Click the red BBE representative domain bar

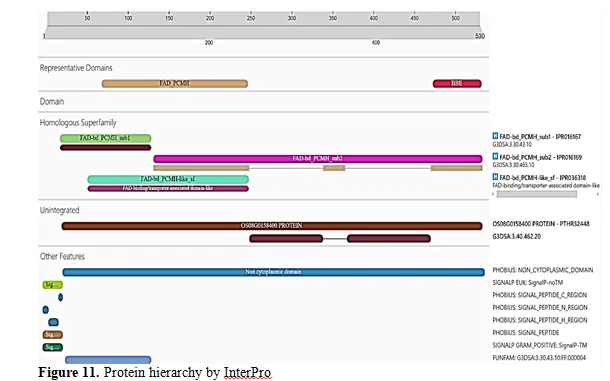pos(457,83)
